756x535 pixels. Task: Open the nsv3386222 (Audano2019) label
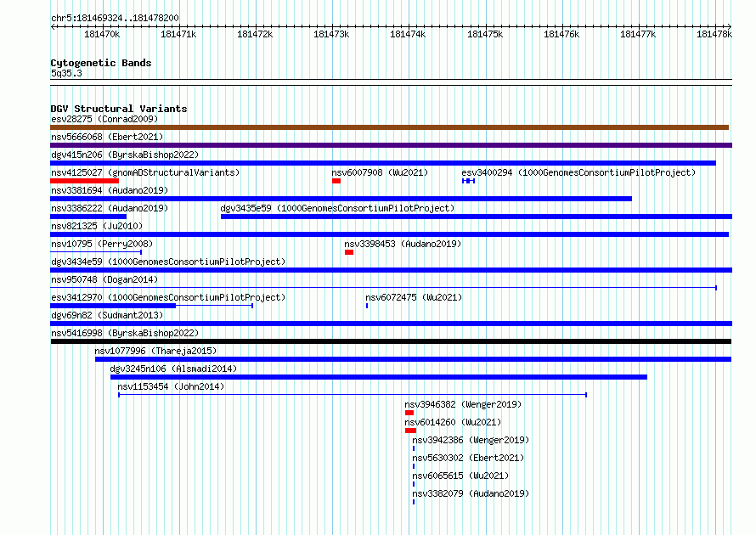(x=110, y=208)
